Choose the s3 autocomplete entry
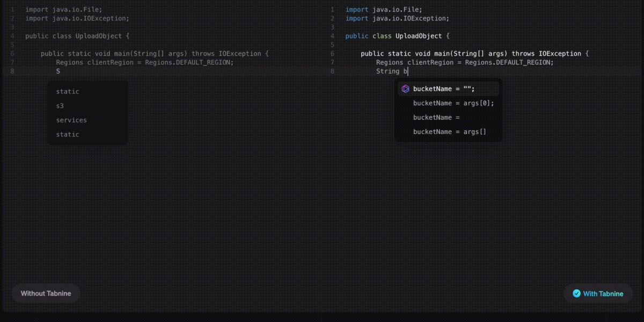 [60, 106]
